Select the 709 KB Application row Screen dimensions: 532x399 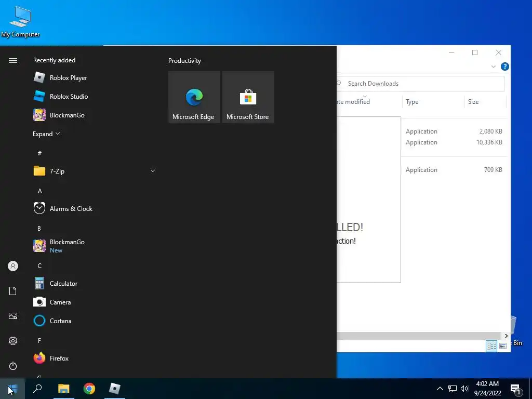pyautogui.click(x=454, y=170)
